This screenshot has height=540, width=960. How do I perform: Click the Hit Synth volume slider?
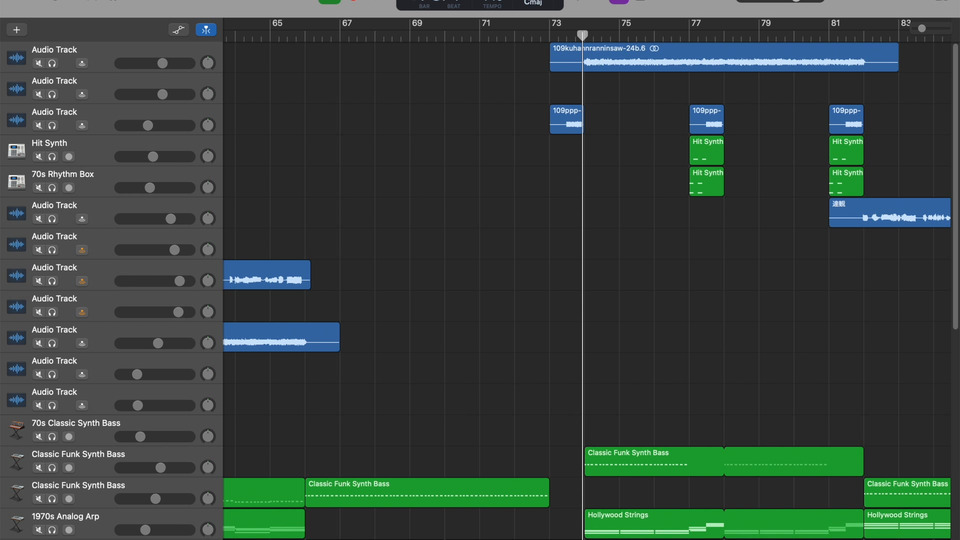(x=154, y=157)
